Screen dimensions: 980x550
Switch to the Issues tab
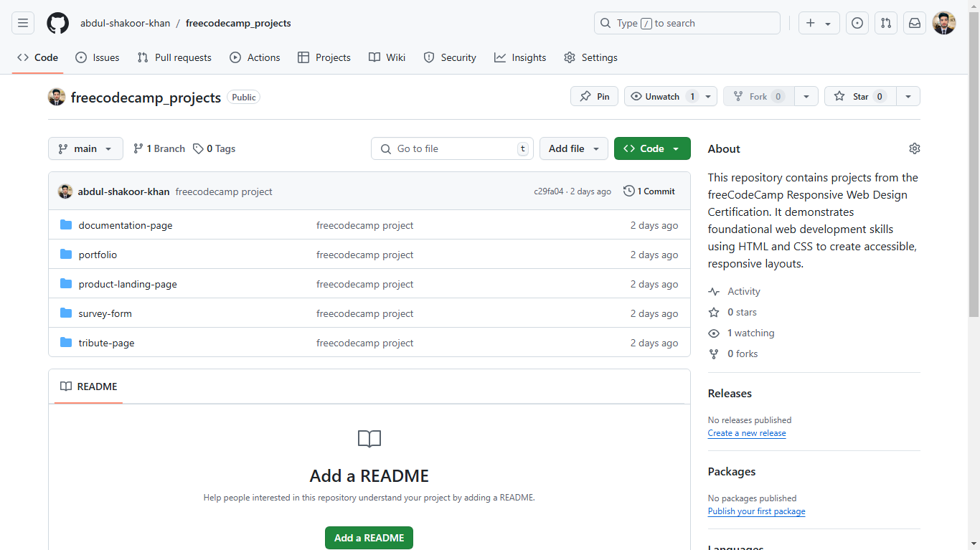(x=98, y=57)
